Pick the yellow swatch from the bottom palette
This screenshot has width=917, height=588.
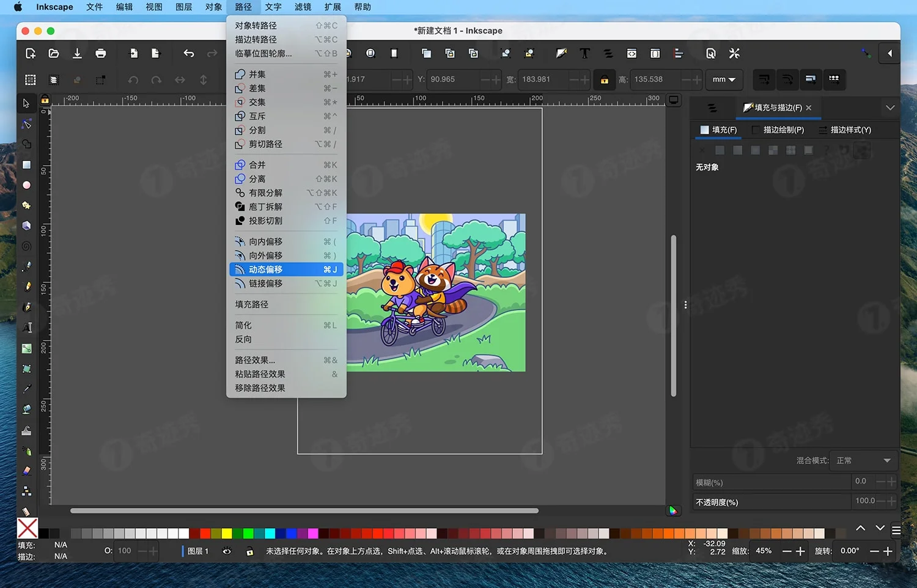pyautogui.click(x=226, y=532)
